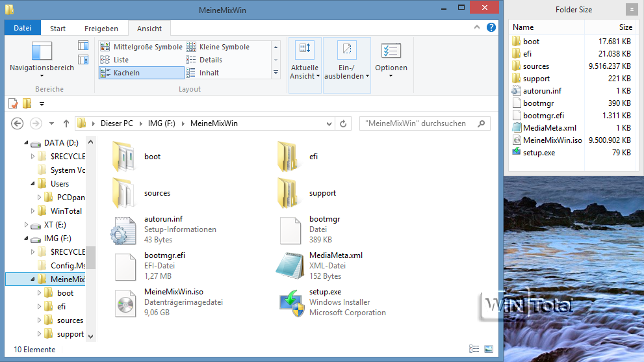Select Kleine Symbole layout
Viewport: 644px width, 362px height.
[218, 47]
